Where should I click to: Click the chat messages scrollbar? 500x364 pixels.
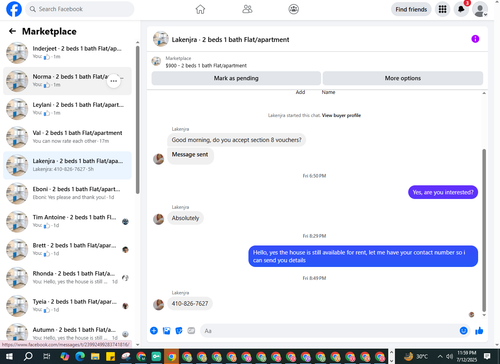pyautogui.click(x=484, y=230)
